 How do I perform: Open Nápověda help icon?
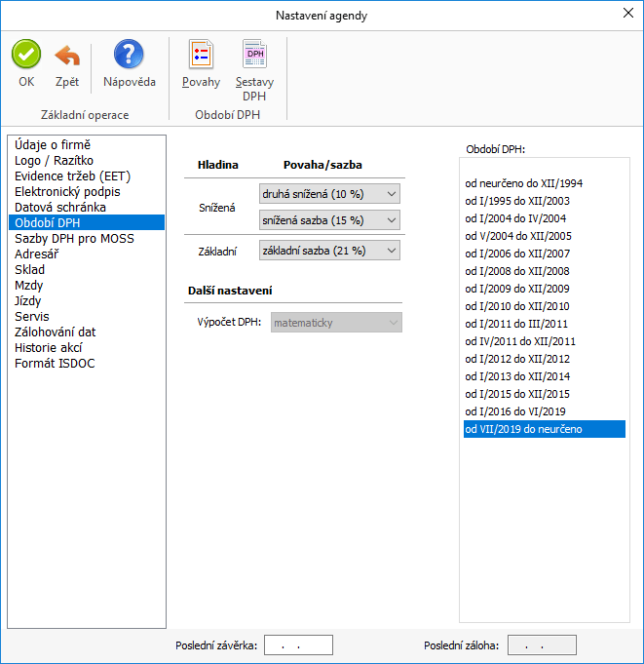point(129,55)
